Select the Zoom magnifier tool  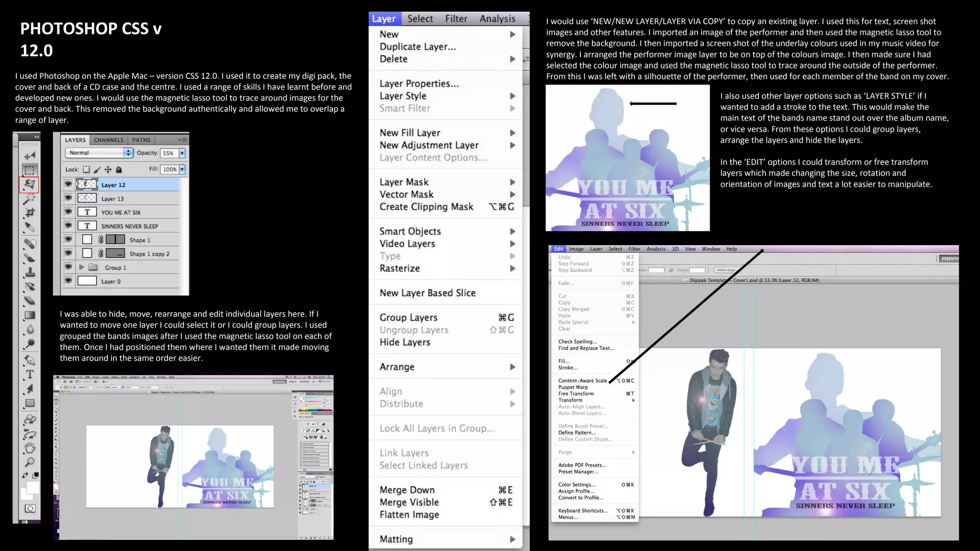[30, 462]
